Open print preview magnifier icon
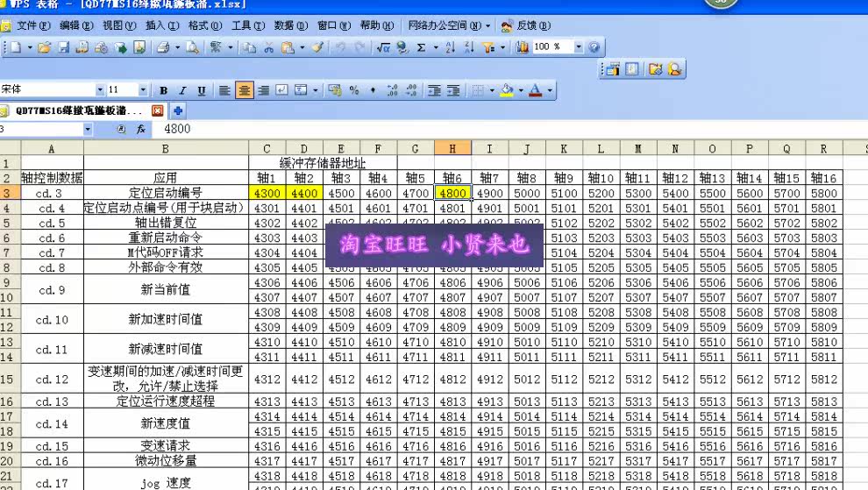 pyautogui.click(x=192, y=47)
